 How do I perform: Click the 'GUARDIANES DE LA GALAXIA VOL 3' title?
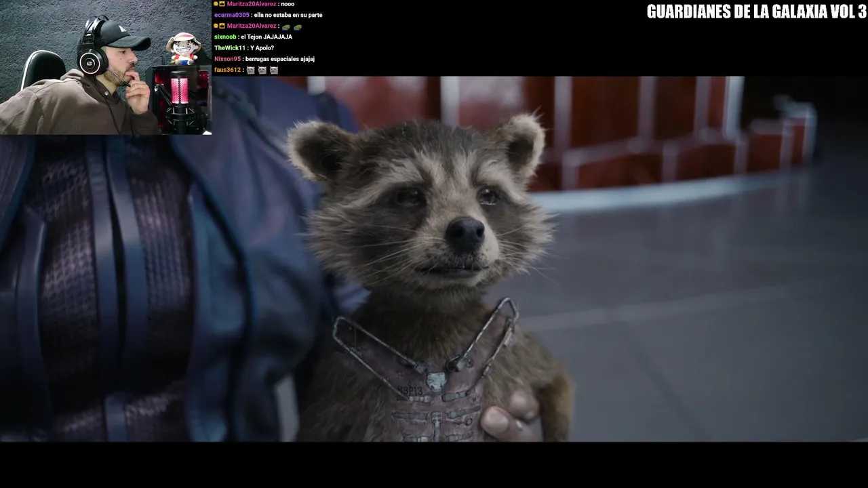click(x=756, y=12)
